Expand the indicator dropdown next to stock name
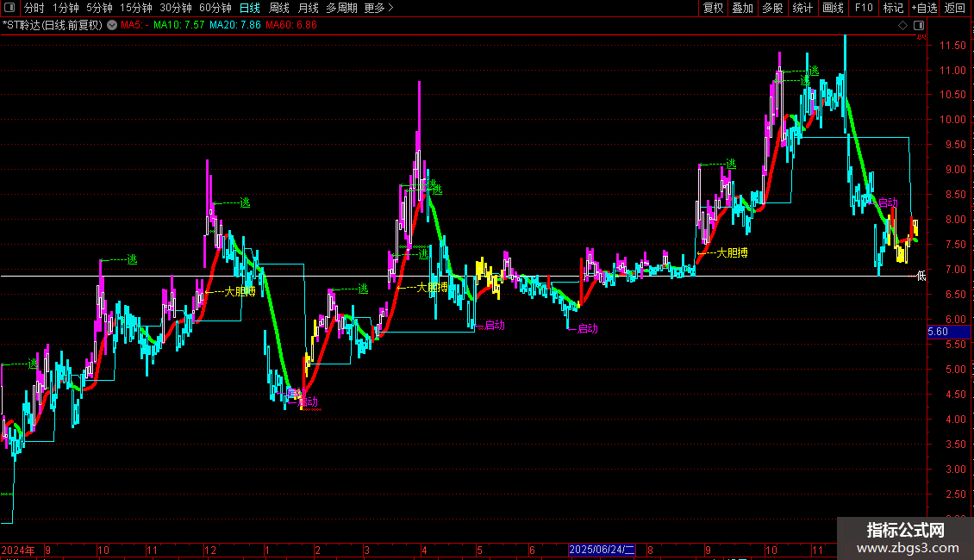 click(112, 25)
